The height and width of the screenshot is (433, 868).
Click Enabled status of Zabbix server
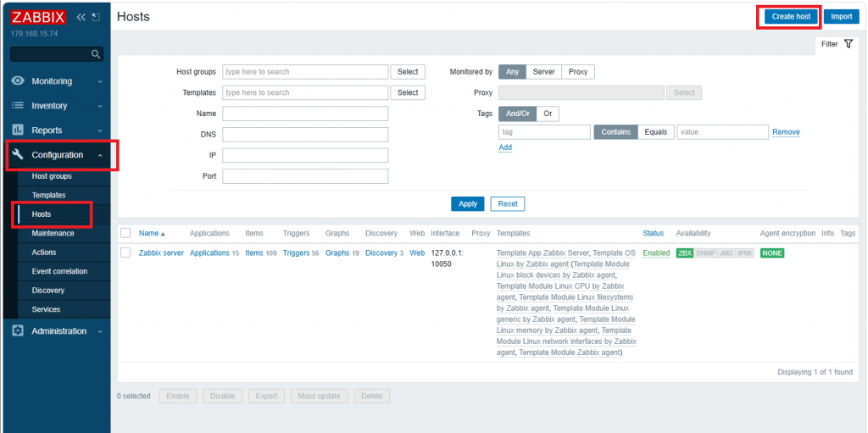(x=656, y=253)
